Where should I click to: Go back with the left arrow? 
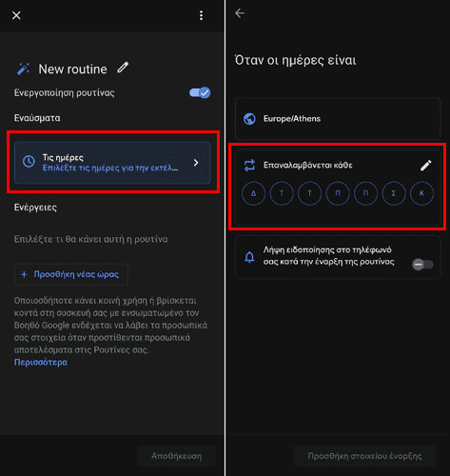[240, 13]
